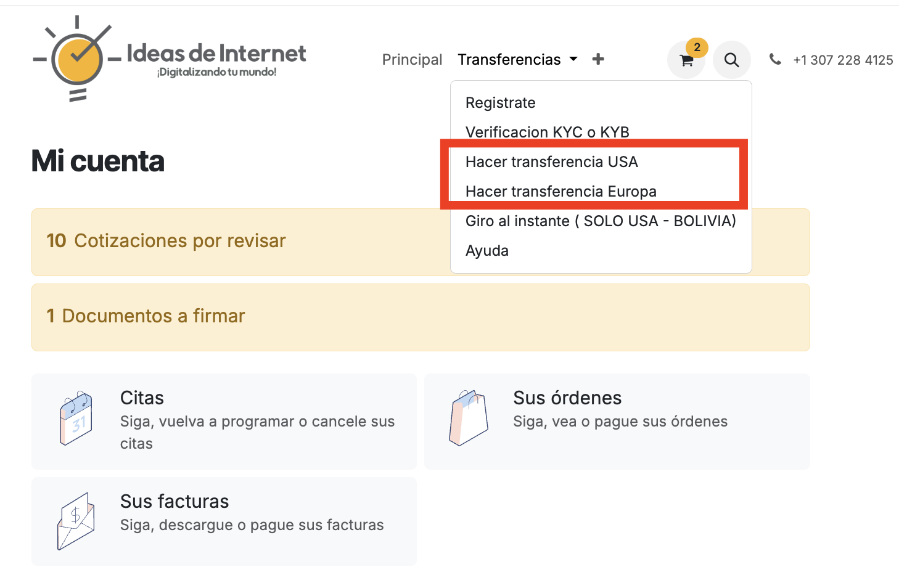Choose Hacer transferencia Europa

(560, 192)
